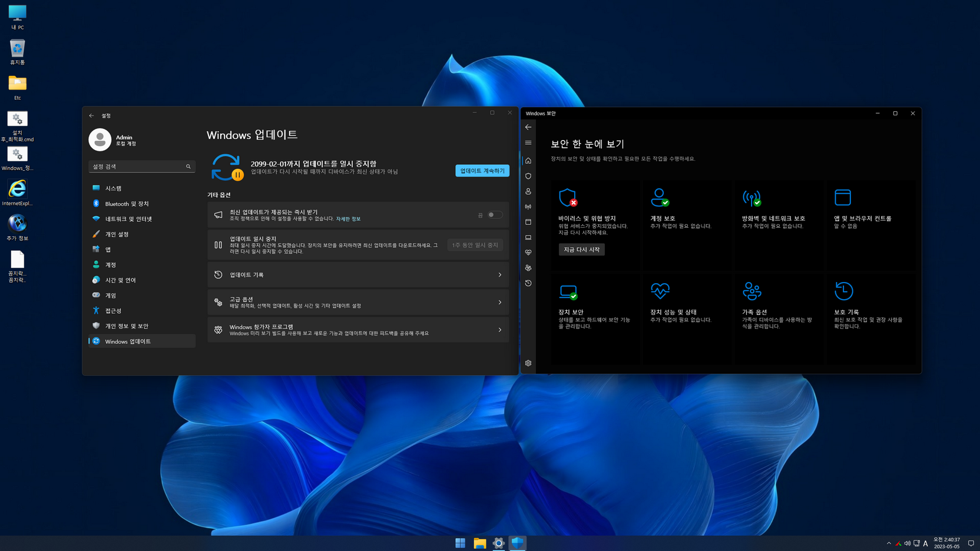Select 네트워크 및 인터넷 in settings sidebar
This screenshot has height=551, width=980.
click(142, 219)
